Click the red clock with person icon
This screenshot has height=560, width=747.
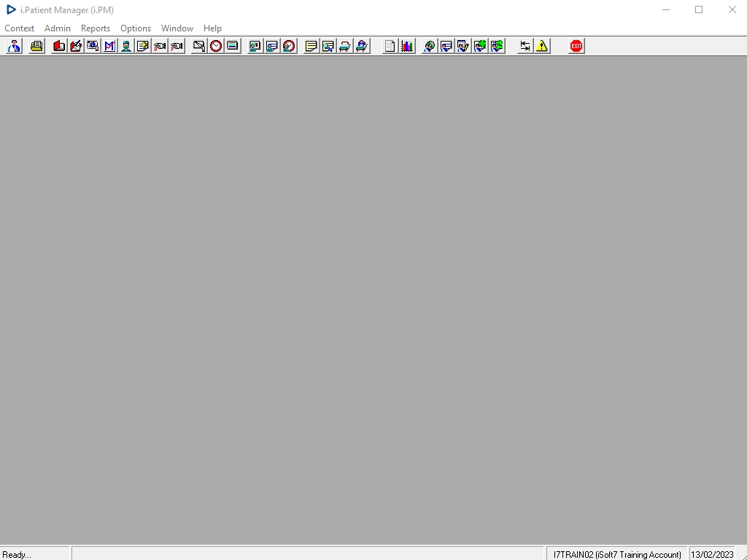pos(289,46)
